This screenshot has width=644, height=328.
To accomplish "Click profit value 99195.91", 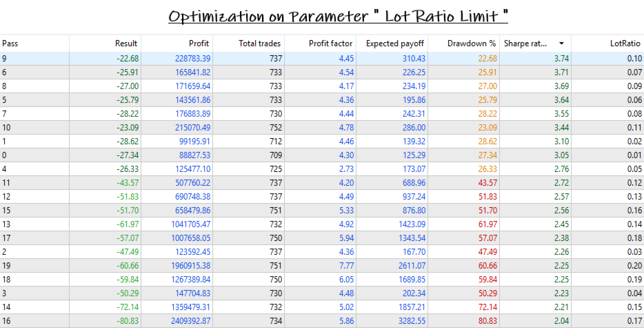I will [x=194, y=141].
